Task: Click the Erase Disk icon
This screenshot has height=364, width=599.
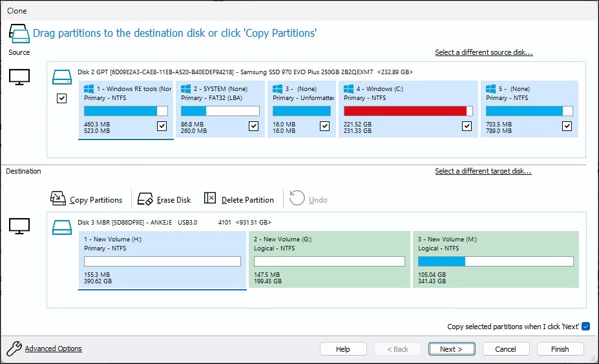Action: tap(145, 199)
